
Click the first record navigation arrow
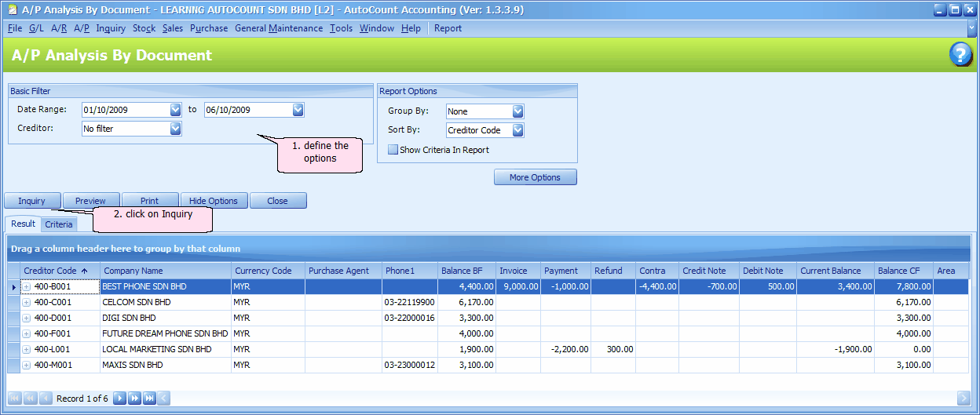(15, 399)
